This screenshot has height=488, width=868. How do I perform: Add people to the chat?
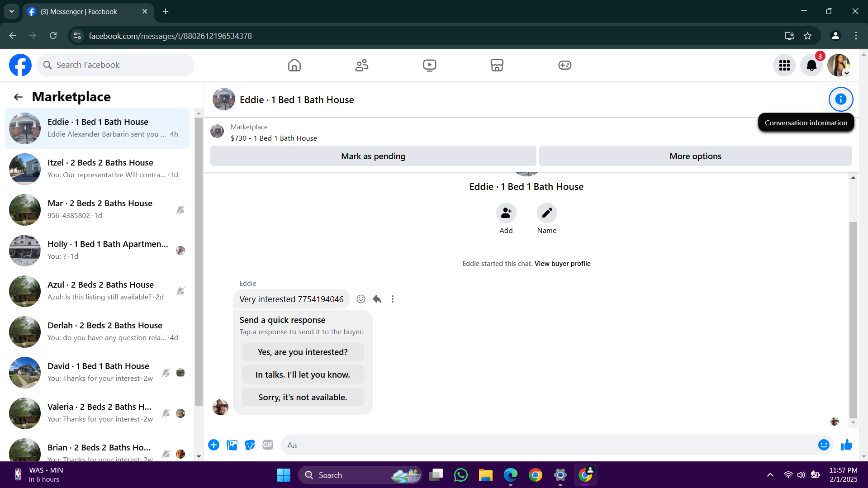coord(506,213)
